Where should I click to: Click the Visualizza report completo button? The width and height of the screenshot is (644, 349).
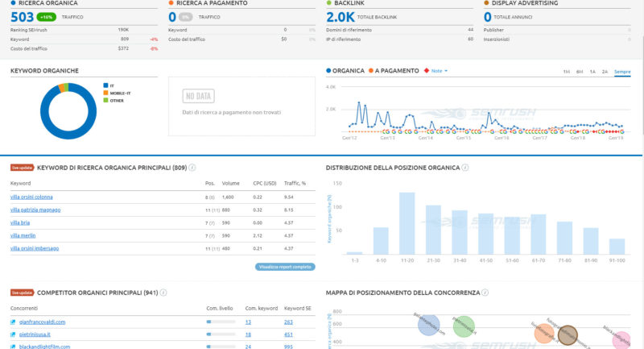pyautogui.click(x=285, y=267)
